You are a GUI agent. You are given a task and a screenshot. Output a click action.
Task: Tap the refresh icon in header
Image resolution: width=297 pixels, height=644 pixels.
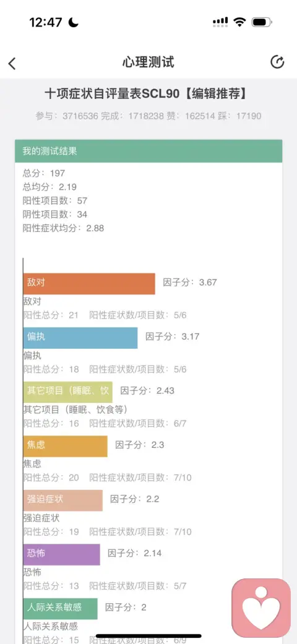click(277, 62)
